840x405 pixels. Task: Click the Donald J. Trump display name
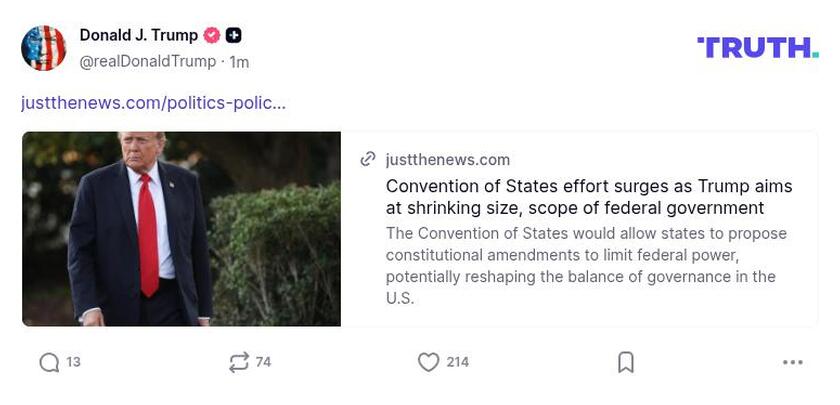(x=139, y=36)
